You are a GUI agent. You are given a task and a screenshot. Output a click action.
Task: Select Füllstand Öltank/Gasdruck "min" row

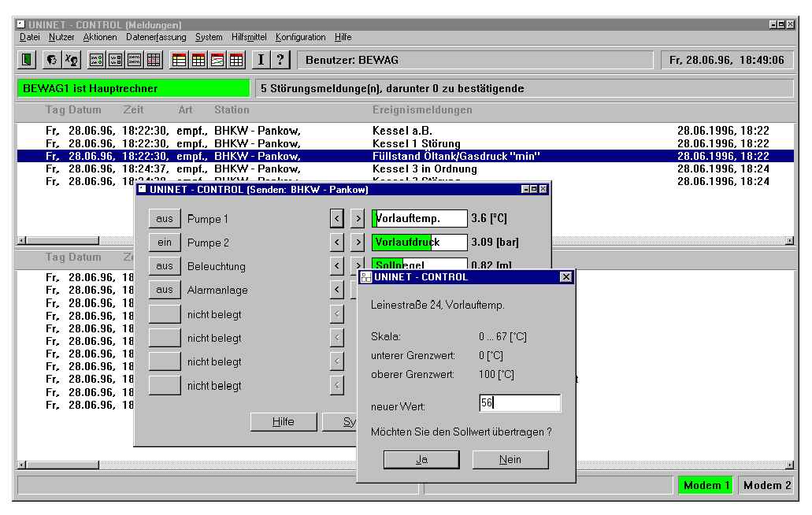point(406,156)
